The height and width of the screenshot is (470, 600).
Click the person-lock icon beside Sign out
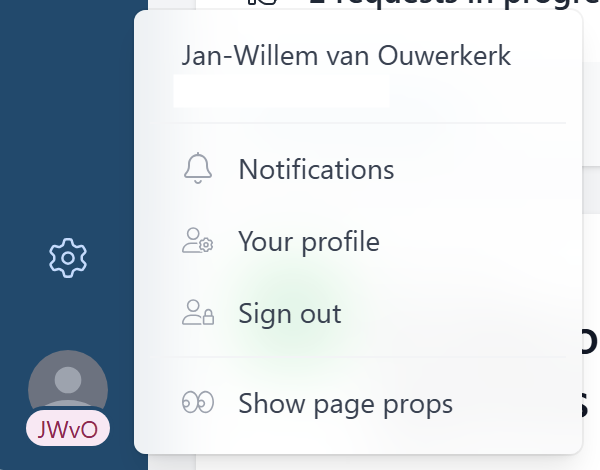tap(198, 314)
